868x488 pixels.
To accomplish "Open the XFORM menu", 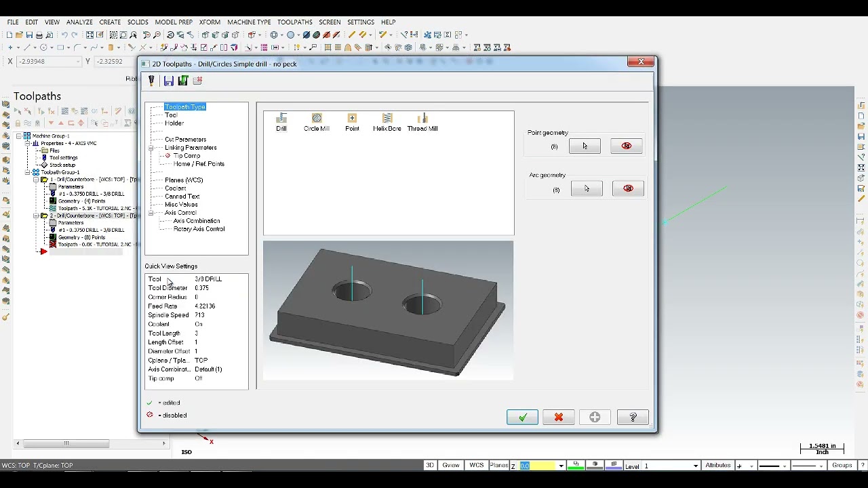I will (x=210, y=22).
